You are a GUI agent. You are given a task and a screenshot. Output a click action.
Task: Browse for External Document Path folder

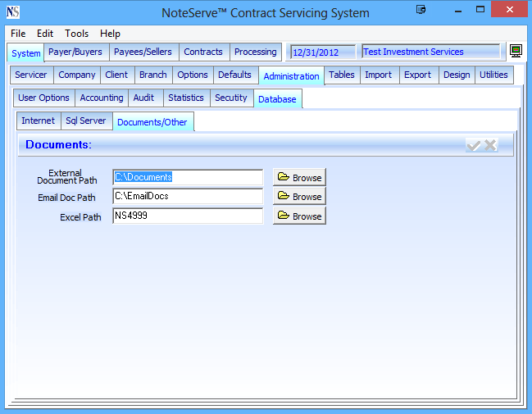(299, 177)
